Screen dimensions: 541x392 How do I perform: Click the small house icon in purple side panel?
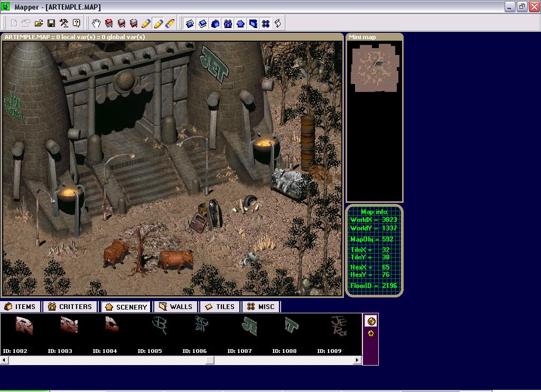(371, 333)
